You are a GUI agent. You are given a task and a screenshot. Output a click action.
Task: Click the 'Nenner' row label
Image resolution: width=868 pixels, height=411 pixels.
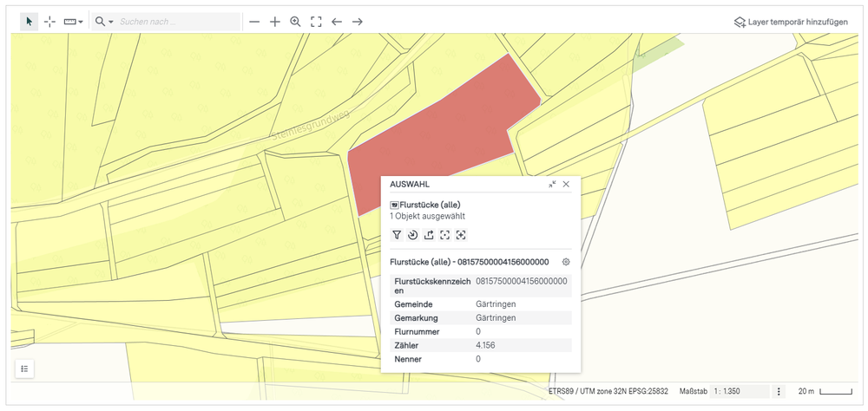(x=408, y=359)
